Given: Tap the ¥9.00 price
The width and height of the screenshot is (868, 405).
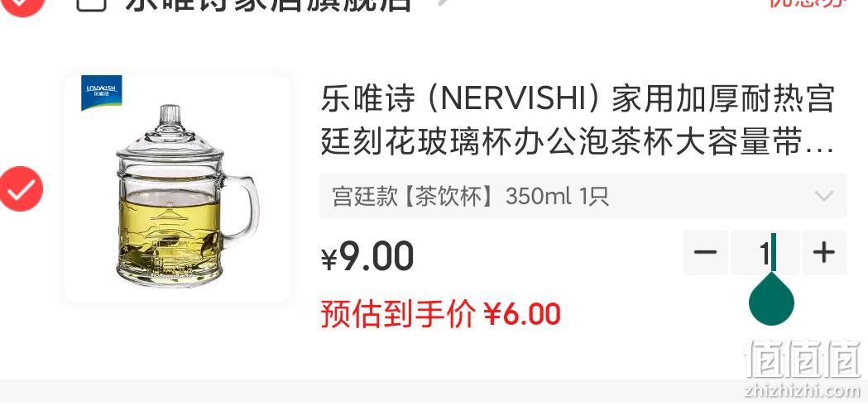Looking at the screenshot, I should pos(367,256).
